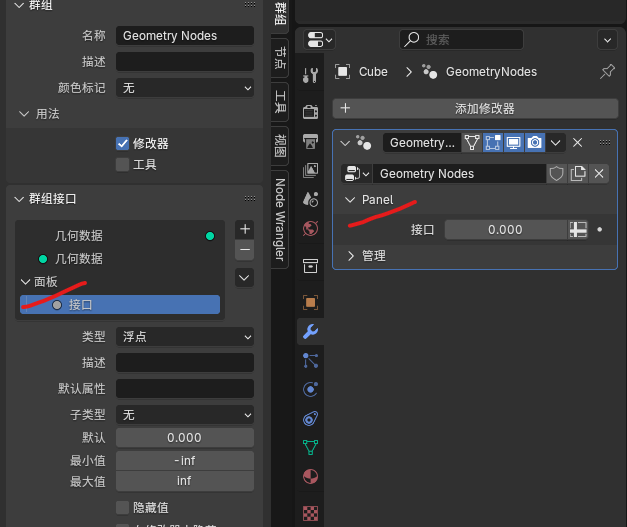
Task: Open the properties editor type dropdown
Action: 319,40
